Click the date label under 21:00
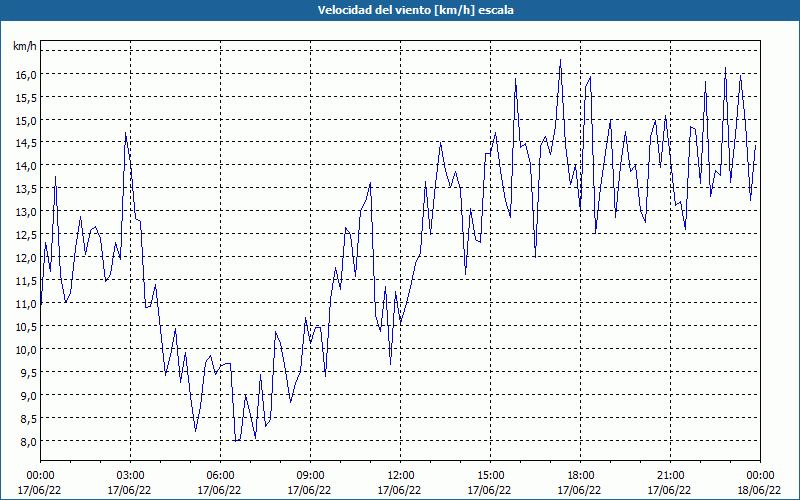This screenshot has height=500, width=800. point(669,490)
